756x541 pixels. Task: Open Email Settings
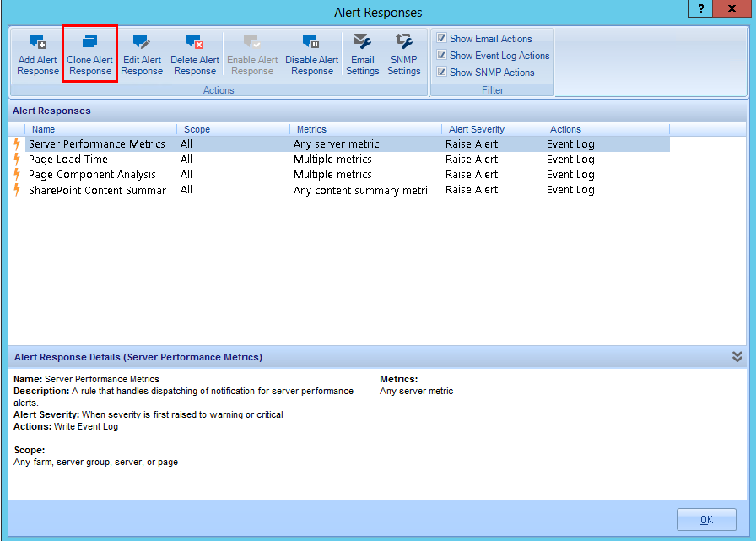pyautogui.click(x=362, y=42)
